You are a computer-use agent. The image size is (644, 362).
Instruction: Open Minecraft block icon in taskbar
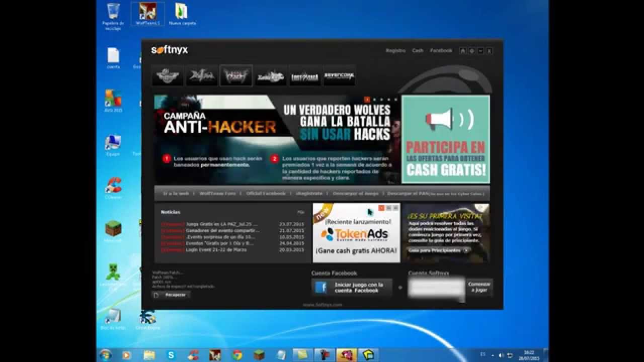click(x=259, y=355)
